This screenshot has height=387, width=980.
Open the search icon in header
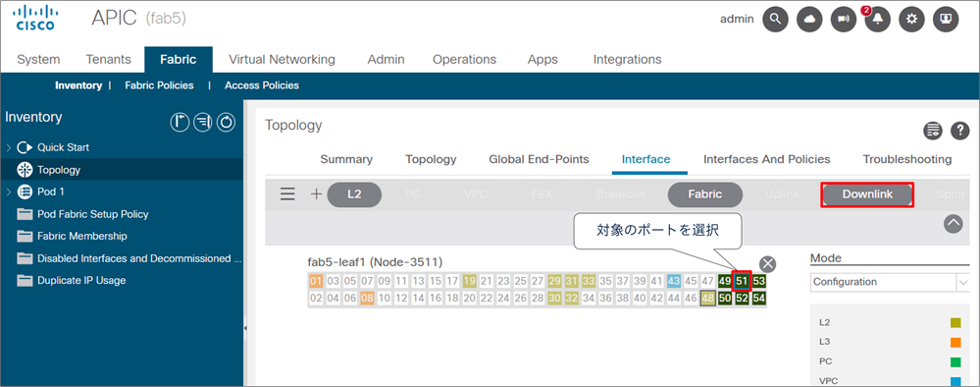(775, 20)
